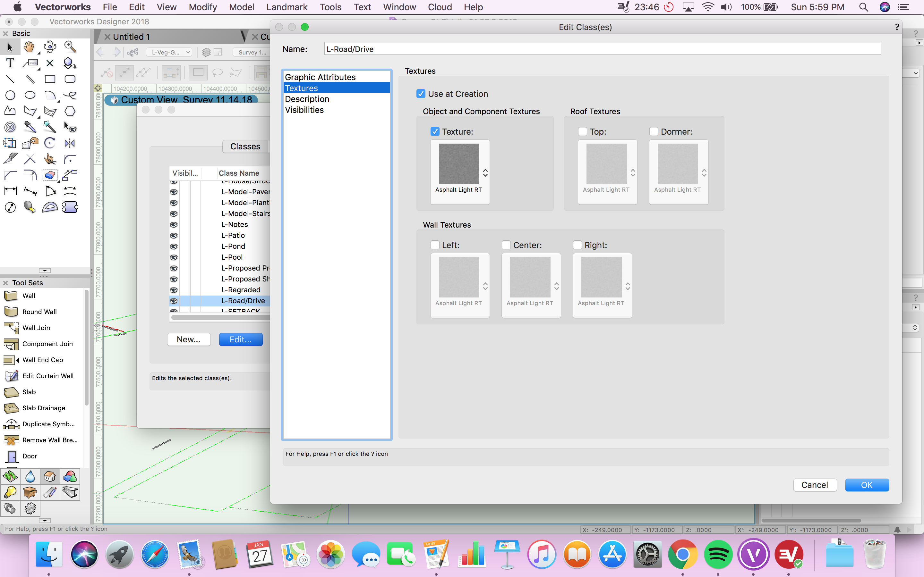924x577 pixels.
Task: Open the Object Texture selector stepper
Action: click(485, 172)
